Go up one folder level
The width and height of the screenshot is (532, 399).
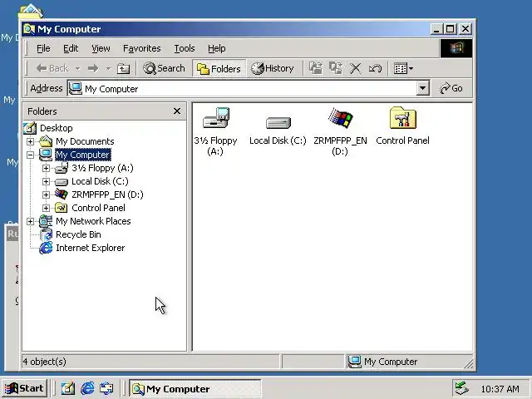pyautogui.click(x=123, y=68)
